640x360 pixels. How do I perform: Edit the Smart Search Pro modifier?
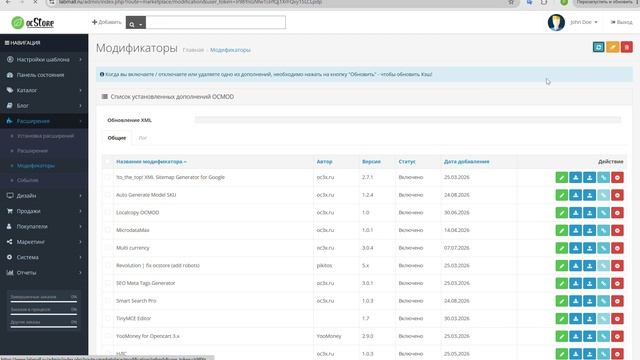562,301
